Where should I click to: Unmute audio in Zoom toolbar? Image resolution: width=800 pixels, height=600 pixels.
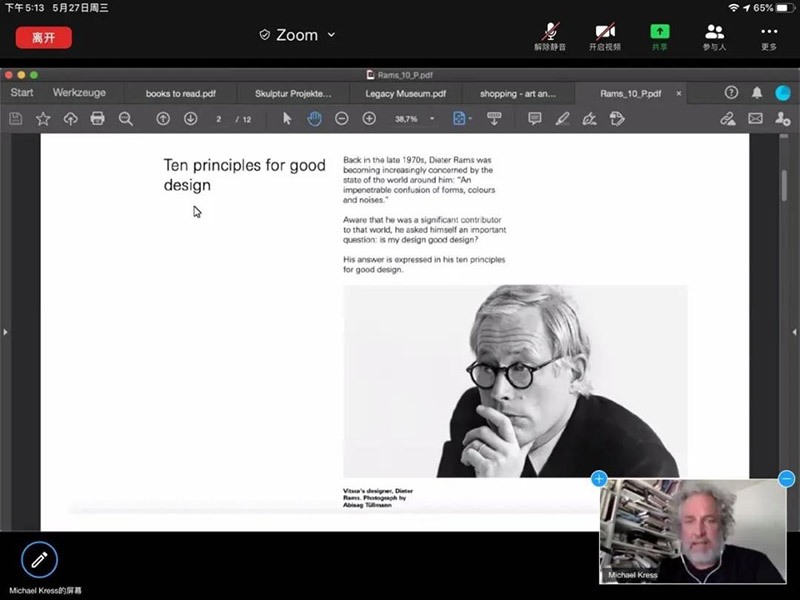549,35
